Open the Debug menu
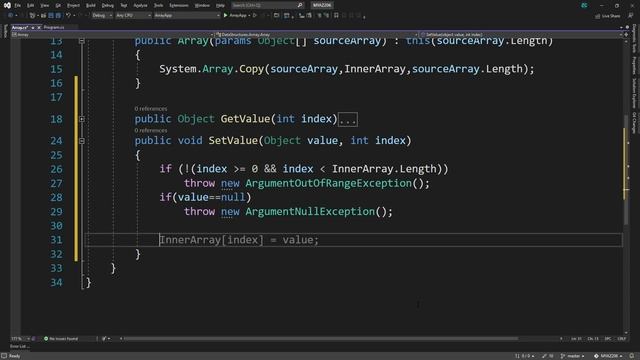The image size is (640, 360). click(x=108, y=5)
